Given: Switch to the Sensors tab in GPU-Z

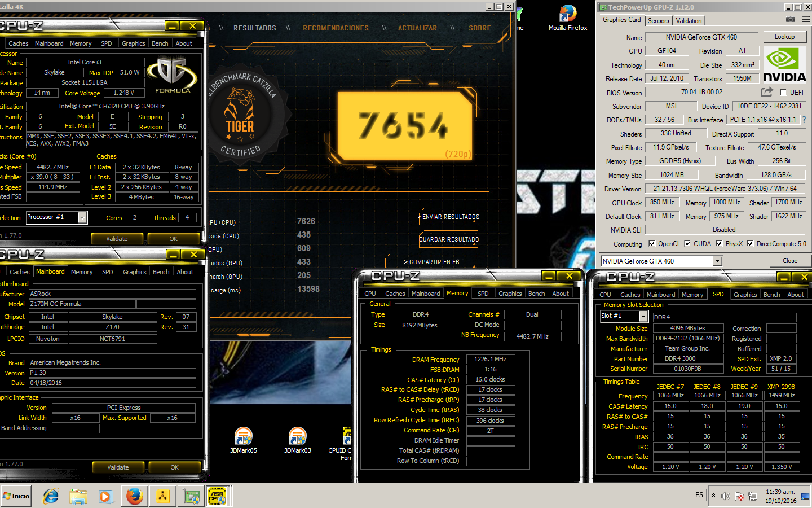Looking at the screenshot, I should click(658, 20).
